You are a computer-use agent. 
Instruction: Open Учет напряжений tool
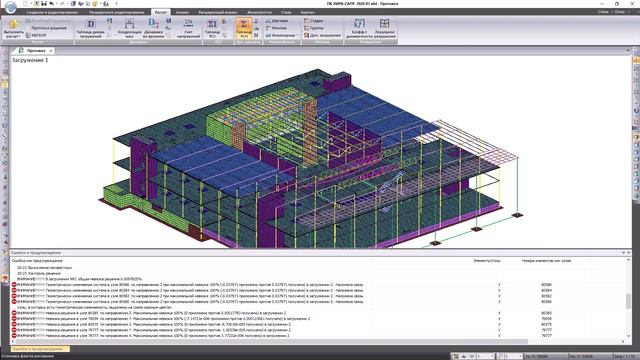tap(188, 28)
